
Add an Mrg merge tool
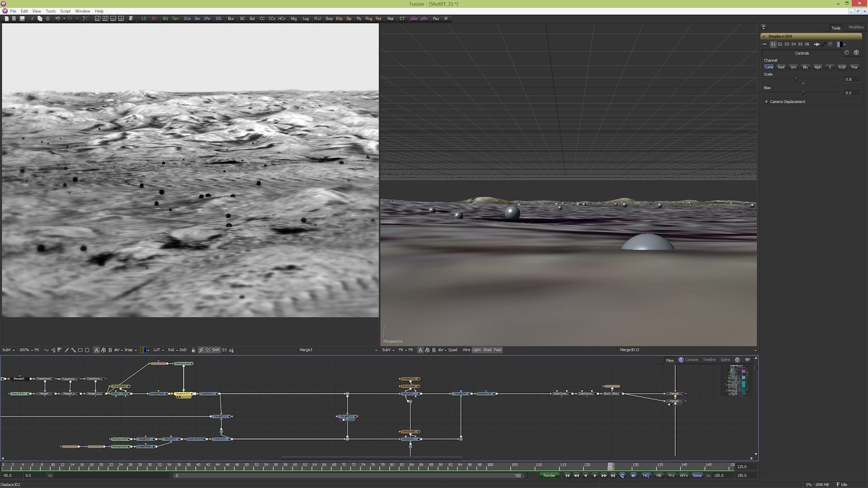tap(294, 19)
